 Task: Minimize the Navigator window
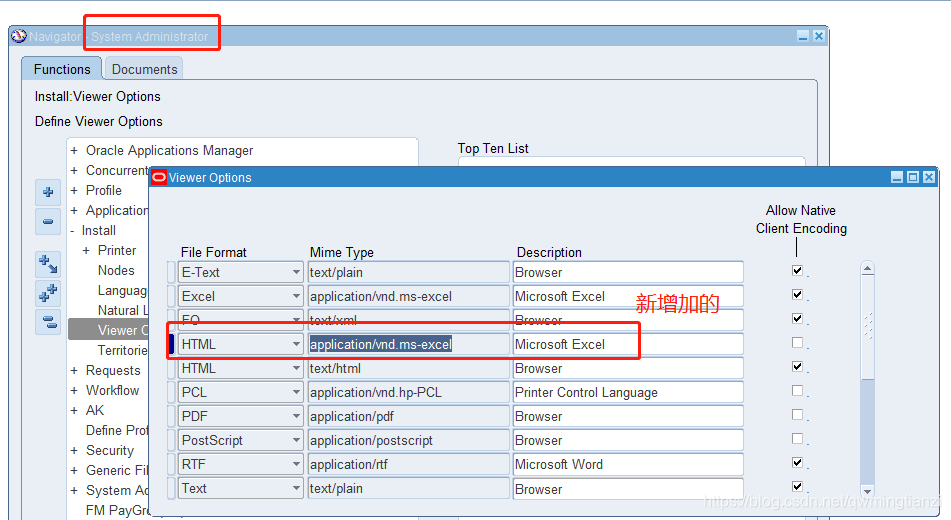coord(803,36)
